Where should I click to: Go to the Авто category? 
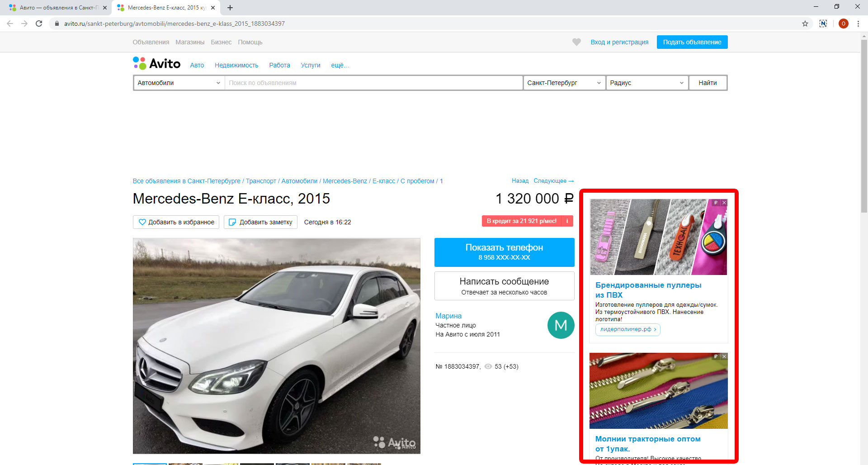(x=197, y=65)
